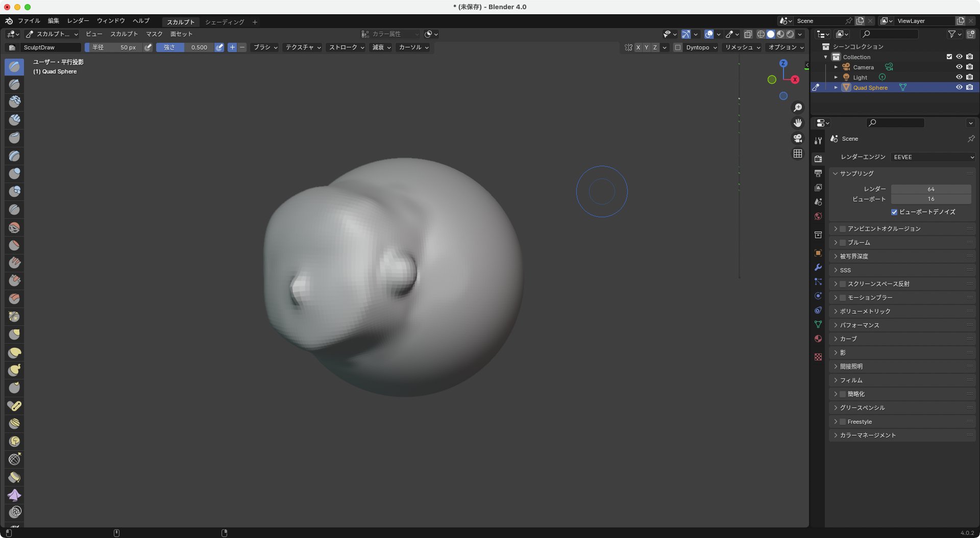Click the 半径 brush radius slider
The width and height of the screenshot is (980, 538).
pos(113,47)
